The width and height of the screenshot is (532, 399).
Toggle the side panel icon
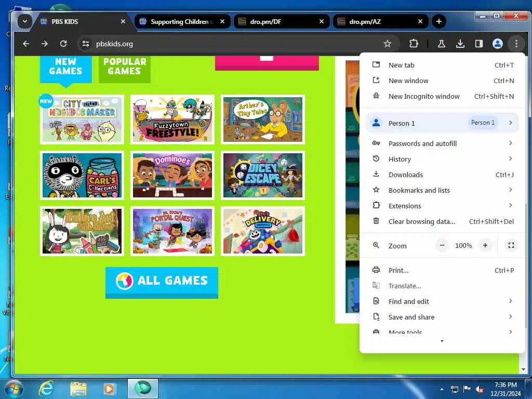coord(478,44)
